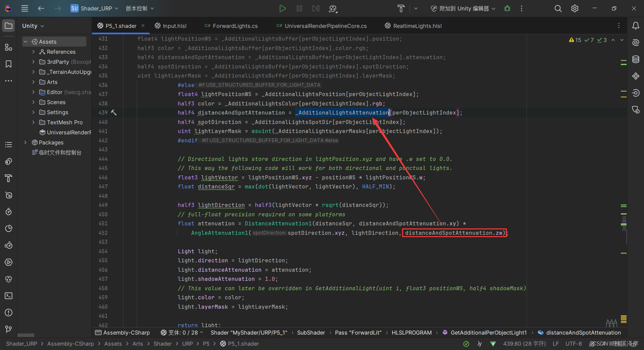The height and width of the screenshot is (350, 644).
Task: Switch to the UniversalRenderPipelineCore.cs tab
Action: click(x=321, y=26)
